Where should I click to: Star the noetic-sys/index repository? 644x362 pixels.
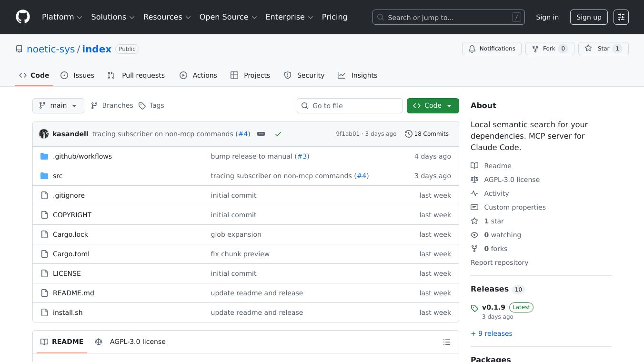coord(603,49)
